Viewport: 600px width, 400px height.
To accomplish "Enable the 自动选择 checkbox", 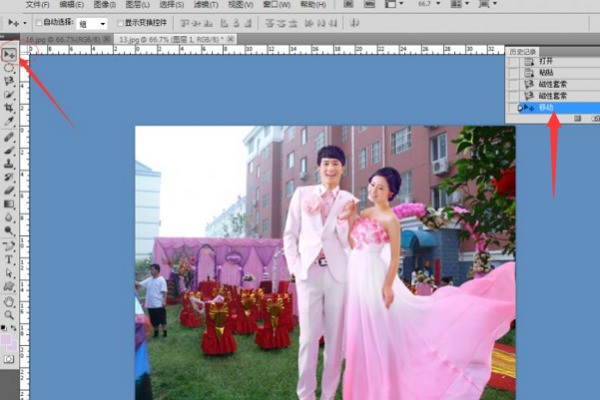I will click(x=39, y=23).
